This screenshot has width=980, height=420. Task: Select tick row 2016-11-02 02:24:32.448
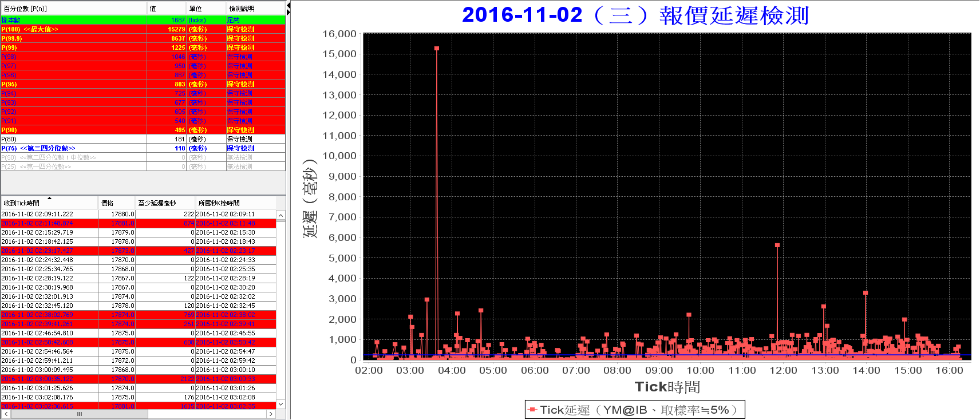(x=139, y=260)
